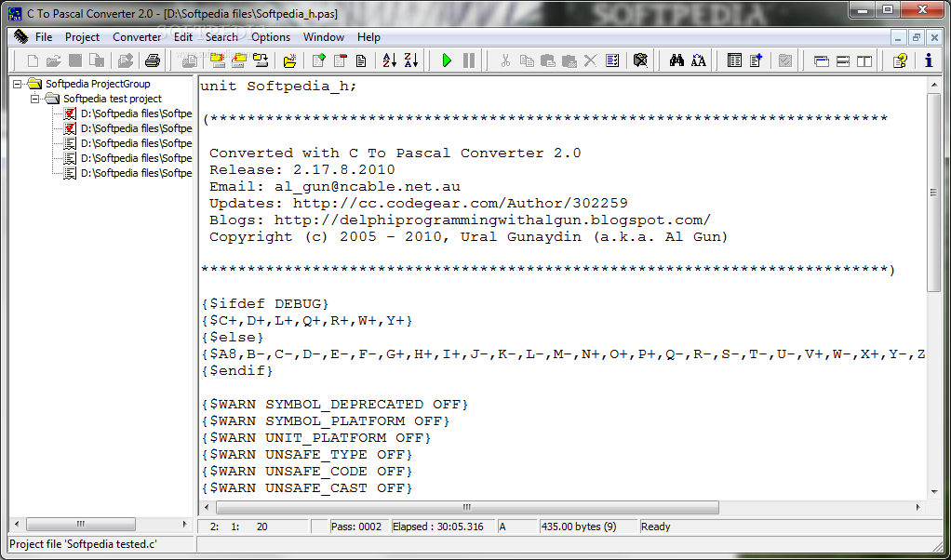Click the open project folder icon with red arrow
Screen dimensions: 951x560
pos(239,60)
